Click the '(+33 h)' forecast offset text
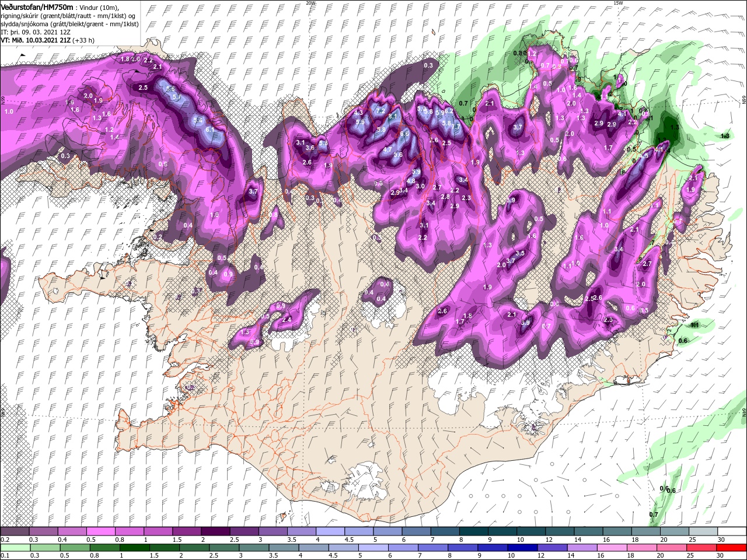 [x=84, y=40]
